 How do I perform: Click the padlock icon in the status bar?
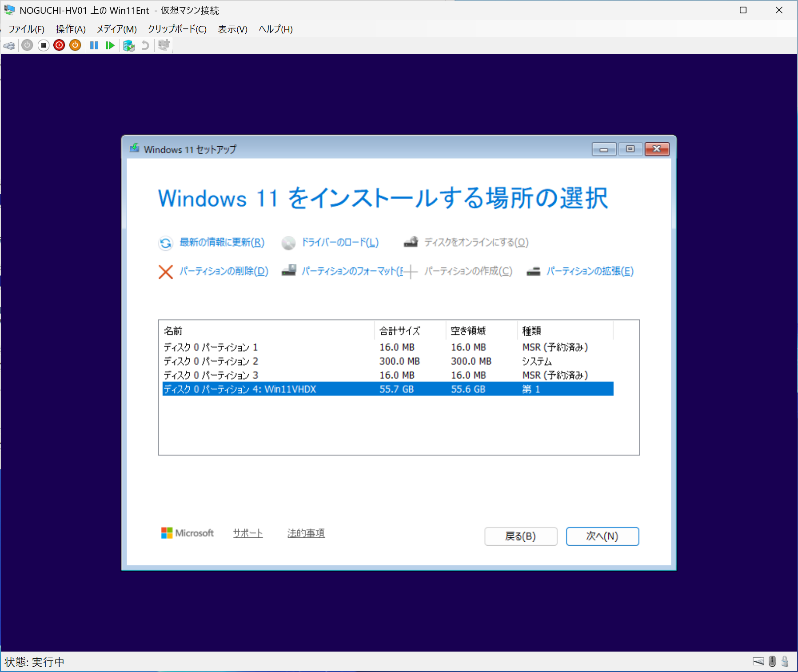(785, 661)
